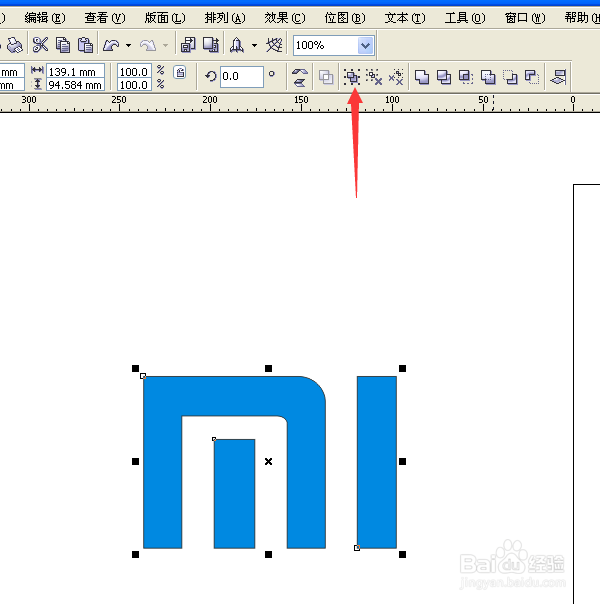This screenshot has width=600, height=604.
Task: Open the 工具(O) menu
Action: pyautogui.click(x=465, y=18)
